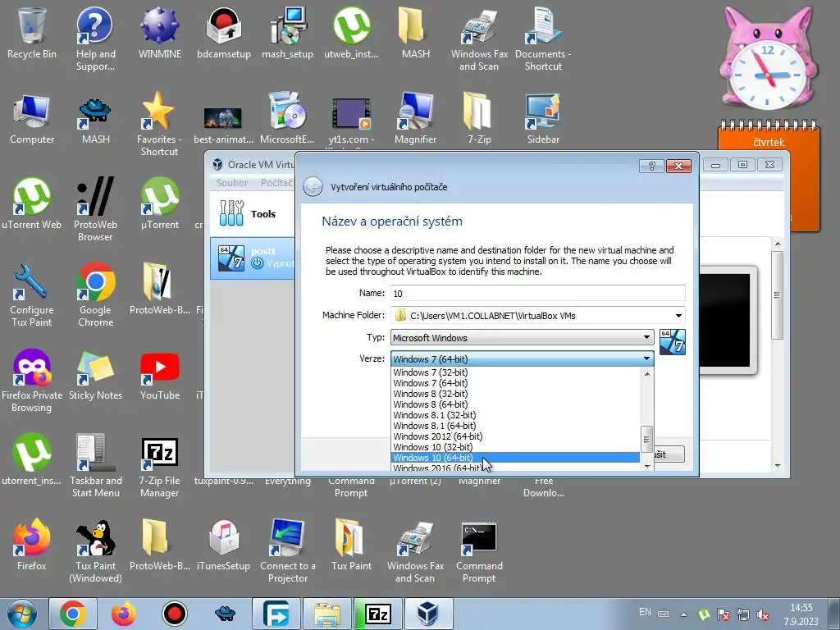Screen dimensions: 840x630
Task: Click the back arrow in wizard
Action: pyautogui.click(x=313, y=187)
